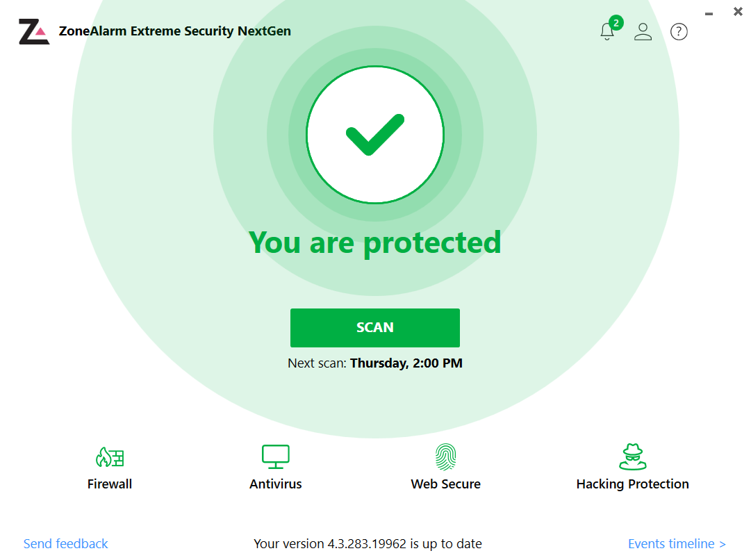The height and width of the screenshot is (560, 751).
Task: Minimize the ZoneAlarm window
Action: click(709, 13)
